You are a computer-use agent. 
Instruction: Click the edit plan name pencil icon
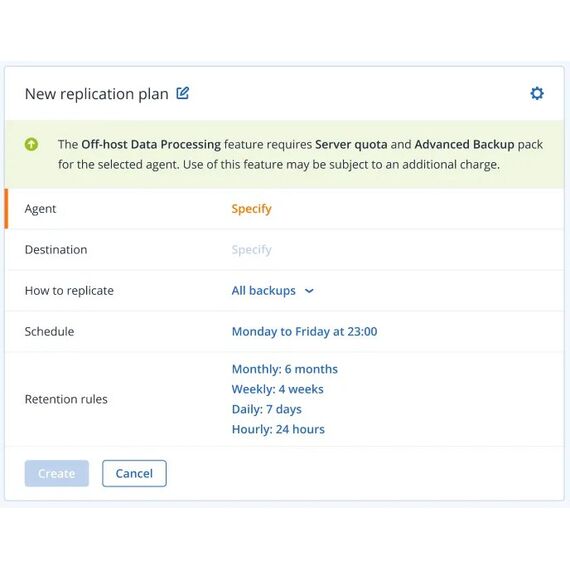[x=182, y=93]
